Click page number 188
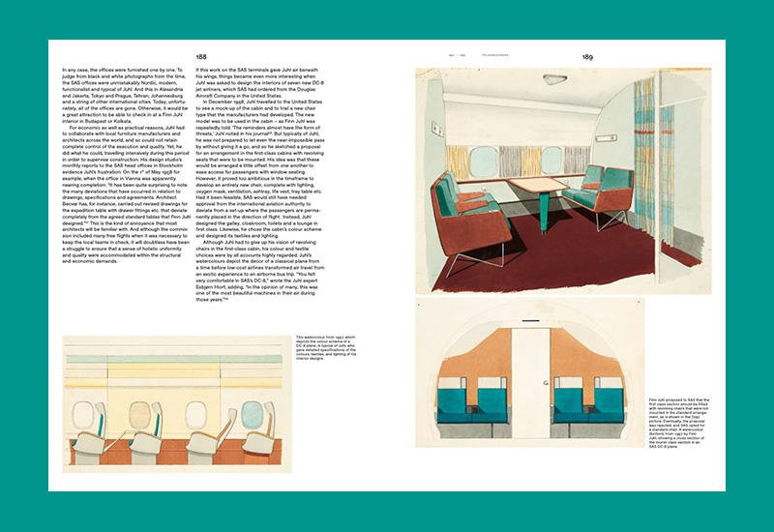774x532 pixels. coord(201,57)
